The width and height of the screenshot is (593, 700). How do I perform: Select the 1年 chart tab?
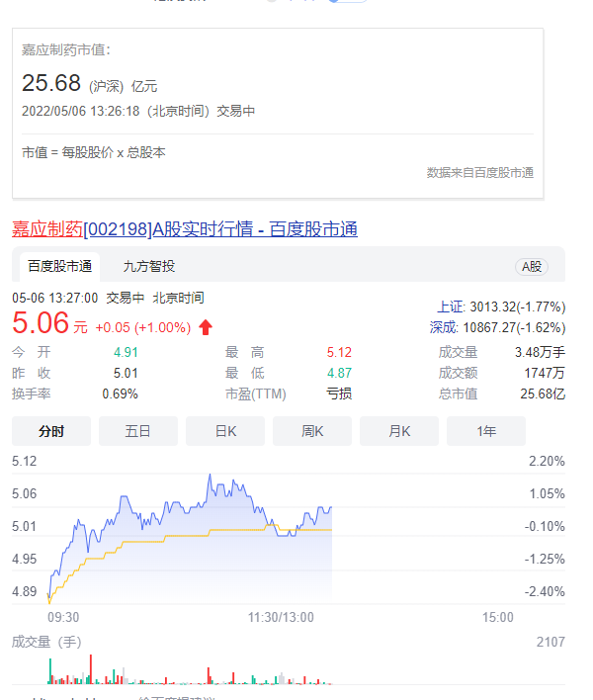486,431
